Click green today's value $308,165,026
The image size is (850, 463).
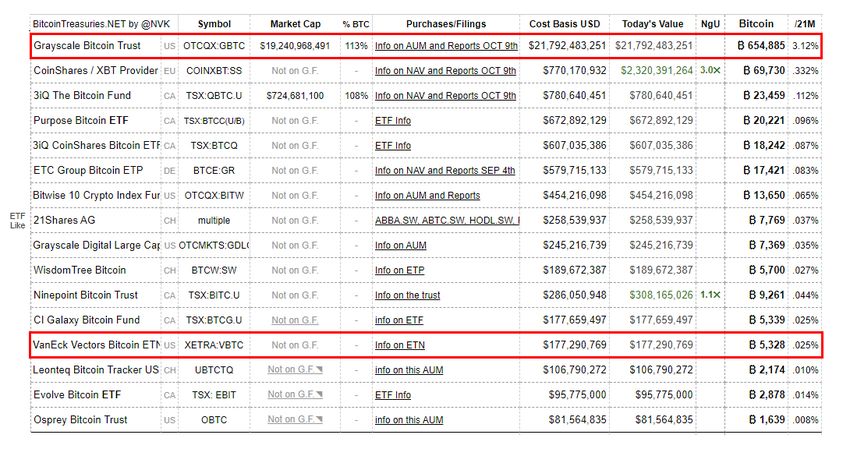661,295
